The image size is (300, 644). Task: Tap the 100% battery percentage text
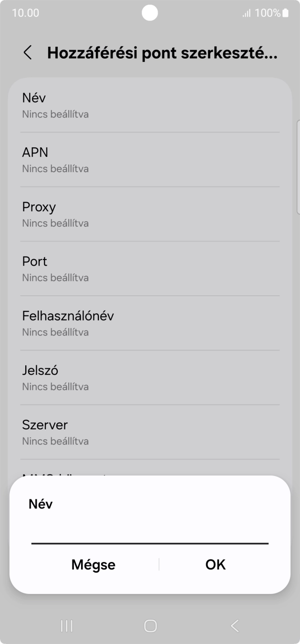pyautogui.click(x=265, y=13)
